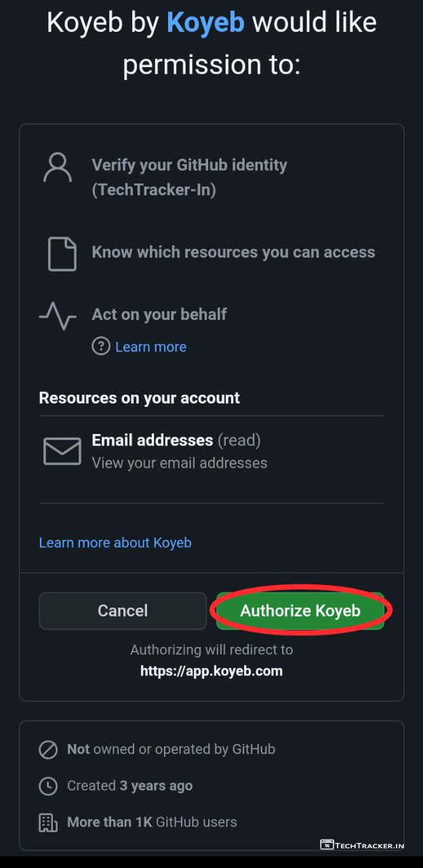Image resolution: width=423 pixels, height=868 pixels.
Task: Click the person identity icon
Action: pyautogui.click(x=58, y=167)
